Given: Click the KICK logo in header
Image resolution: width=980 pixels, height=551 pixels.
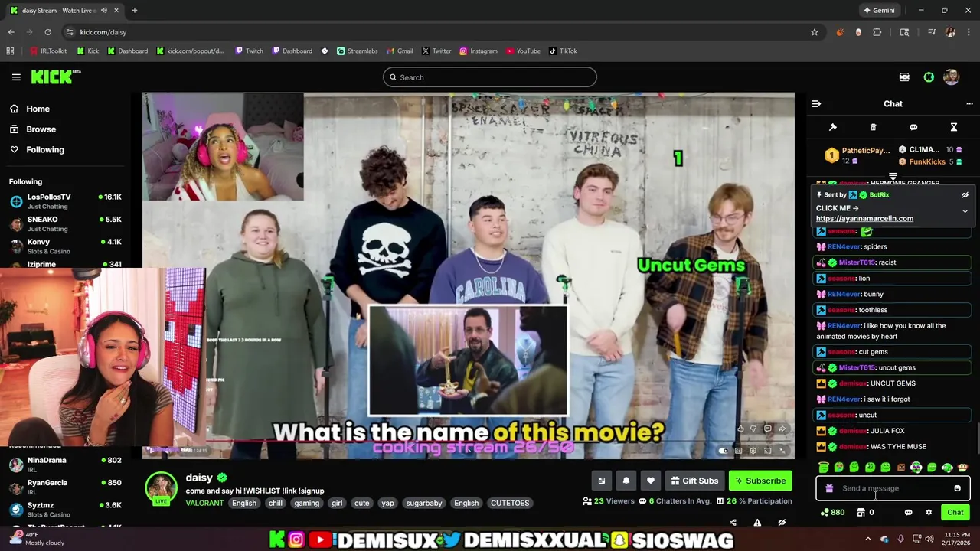Looking at the screenshot, I should pos(55,77).
